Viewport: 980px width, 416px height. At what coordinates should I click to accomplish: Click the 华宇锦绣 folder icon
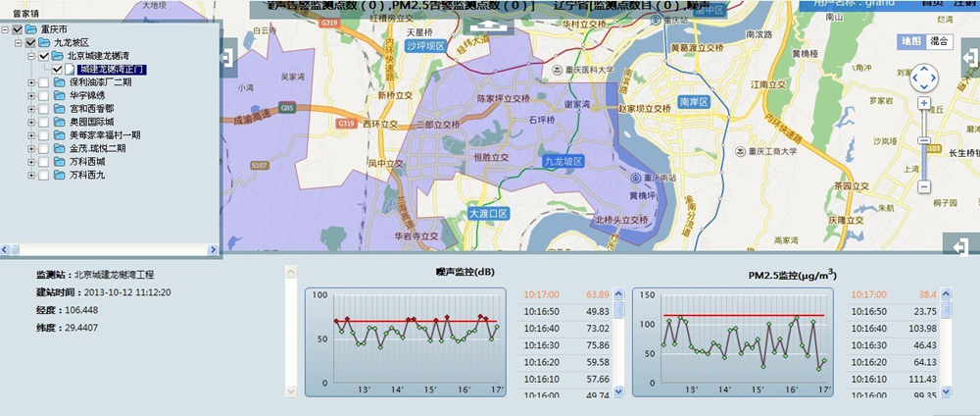click(x=60, y=95)
